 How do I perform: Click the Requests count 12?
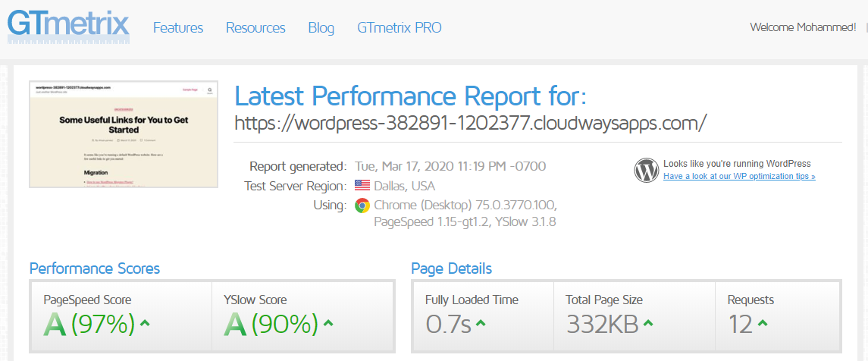740,325
